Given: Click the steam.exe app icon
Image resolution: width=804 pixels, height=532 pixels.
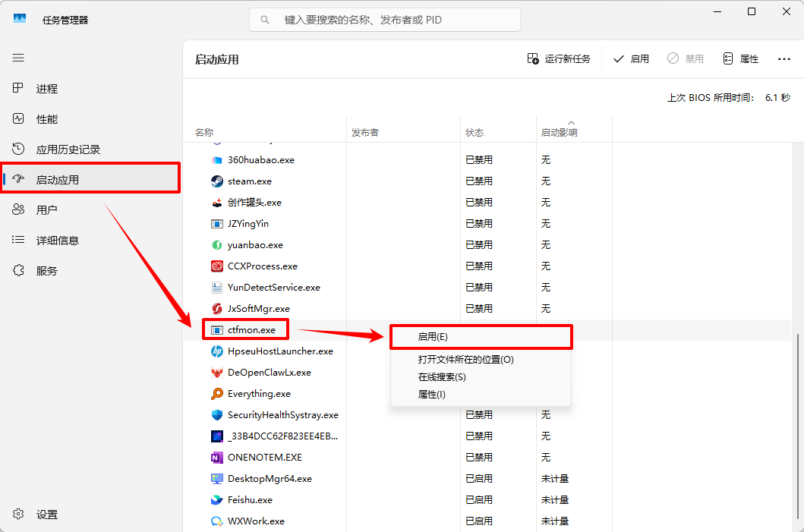Looking at the screenshot, I should (x=217, y=181).
